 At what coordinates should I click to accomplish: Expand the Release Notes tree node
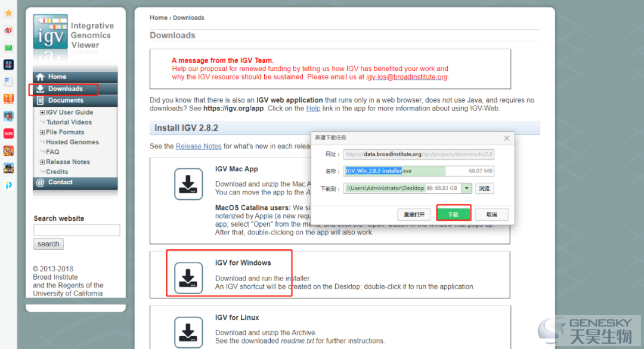pos(42,162)
